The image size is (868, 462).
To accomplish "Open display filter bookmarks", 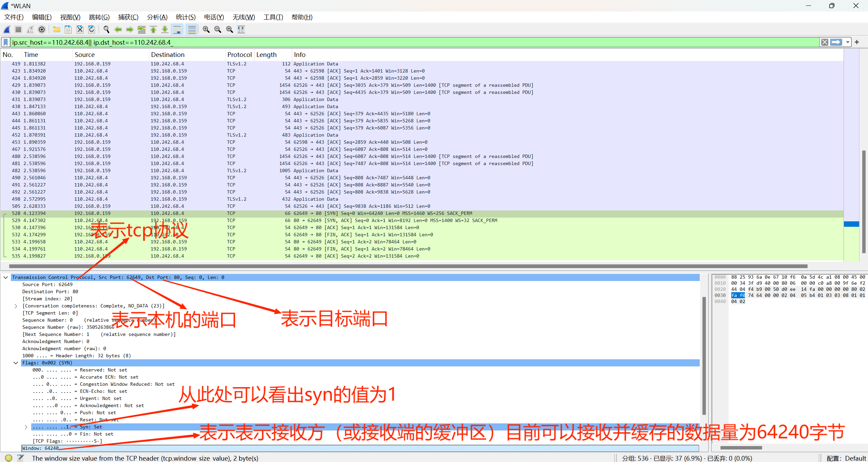I will coord(6,42).
